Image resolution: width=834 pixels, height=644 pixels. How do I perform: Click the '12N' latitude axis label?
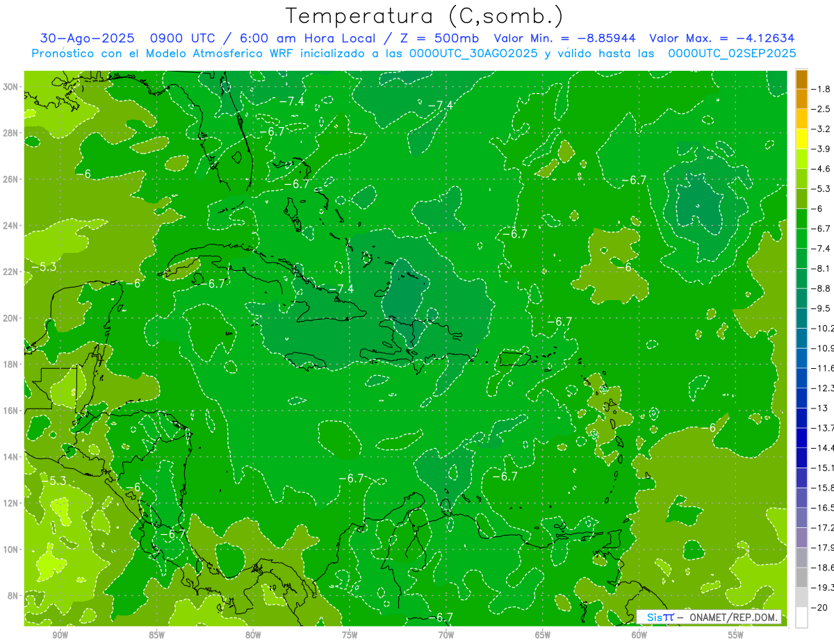point(12,503)
